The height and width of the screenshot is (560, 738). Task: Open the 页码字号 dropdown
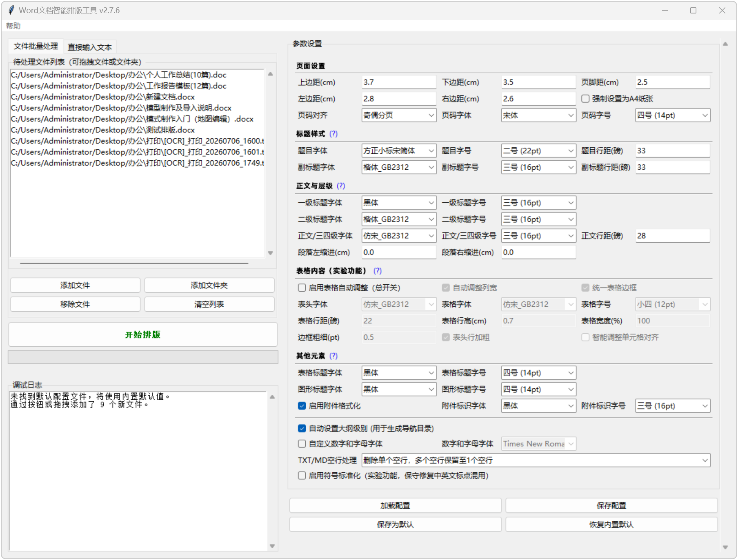[x=673, y=115]
